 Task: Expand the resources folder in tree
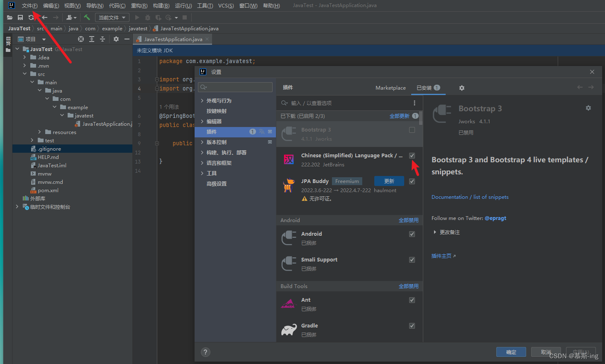(39, 132)
